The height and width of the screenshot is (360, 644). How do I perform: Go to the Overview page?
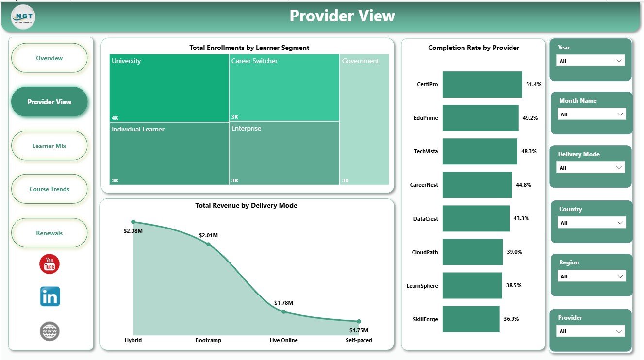pos(50,58)
